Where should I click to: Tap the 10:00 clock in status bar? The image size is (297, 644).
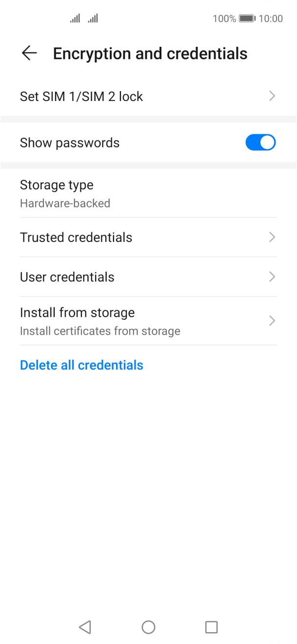click(271, 19)
